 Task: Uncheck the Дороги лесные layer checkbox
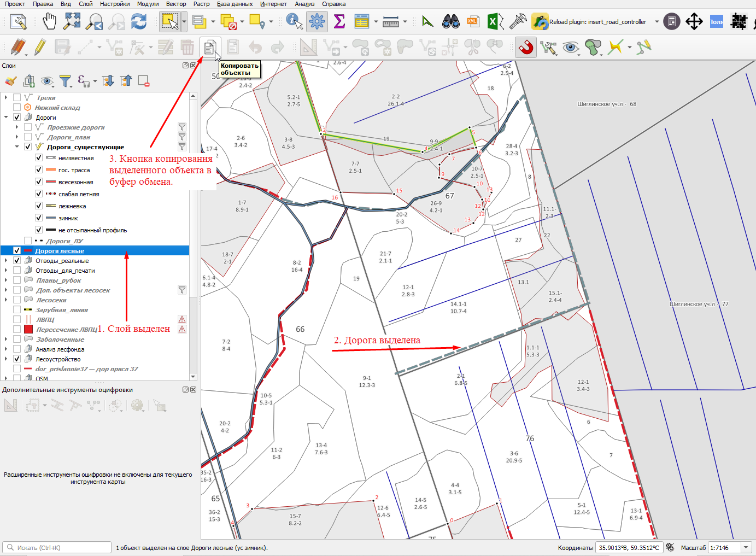(17, 251)
